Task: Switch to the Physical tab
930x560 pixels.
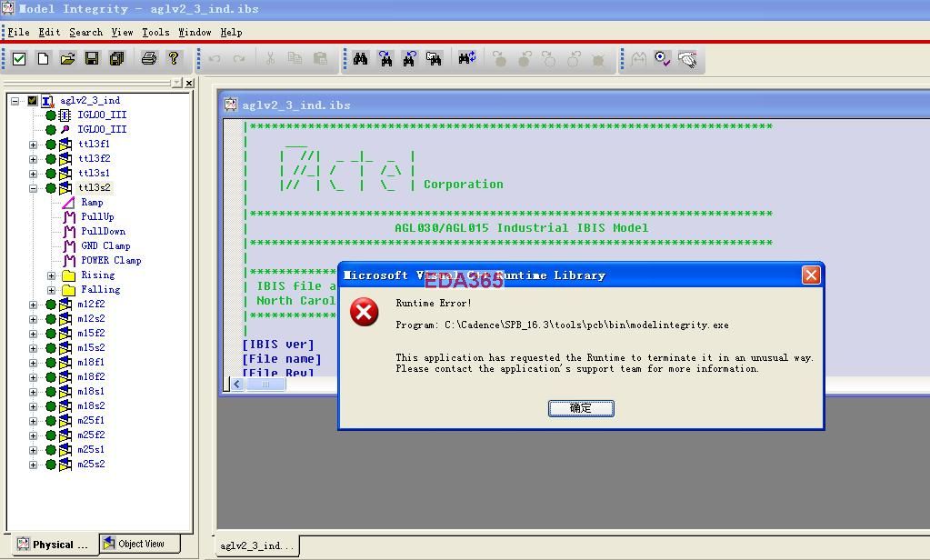Action: [x=55, y=544]
